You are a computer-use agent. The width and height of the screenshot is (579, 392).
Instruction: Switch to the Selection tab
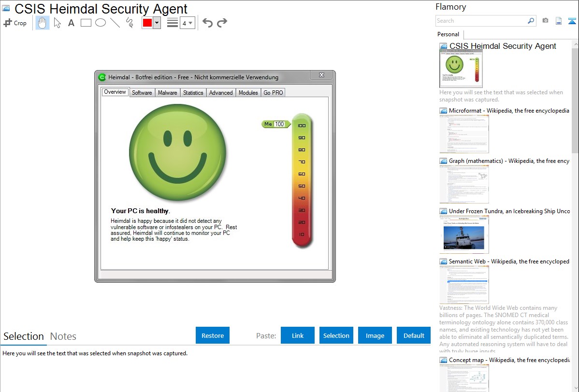coord(24,336)
